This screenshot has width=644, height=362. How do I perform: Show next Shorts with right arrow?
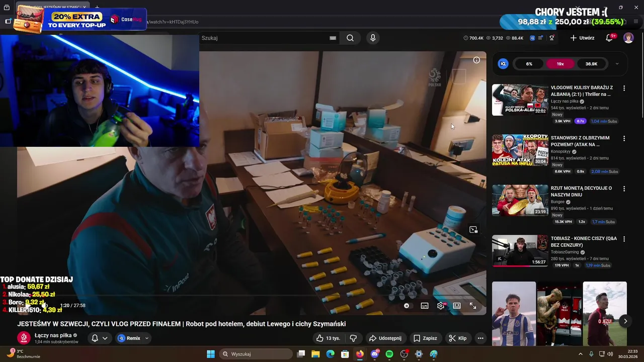click(625, 321)
